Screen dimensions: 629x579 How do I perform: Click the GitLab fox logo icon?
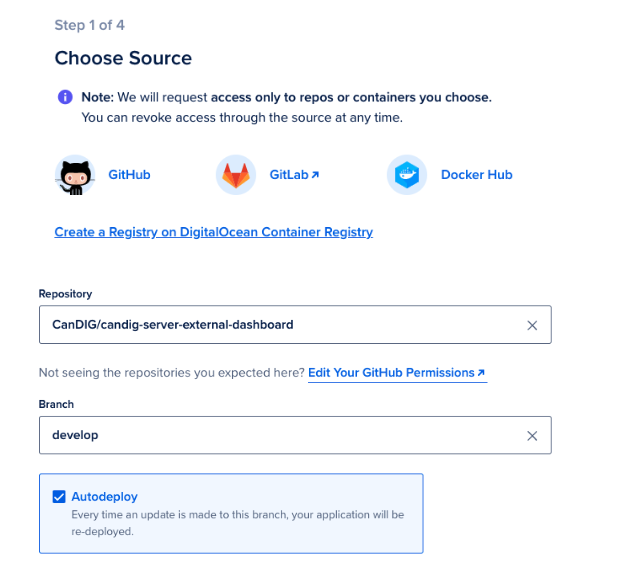(236, 175)
